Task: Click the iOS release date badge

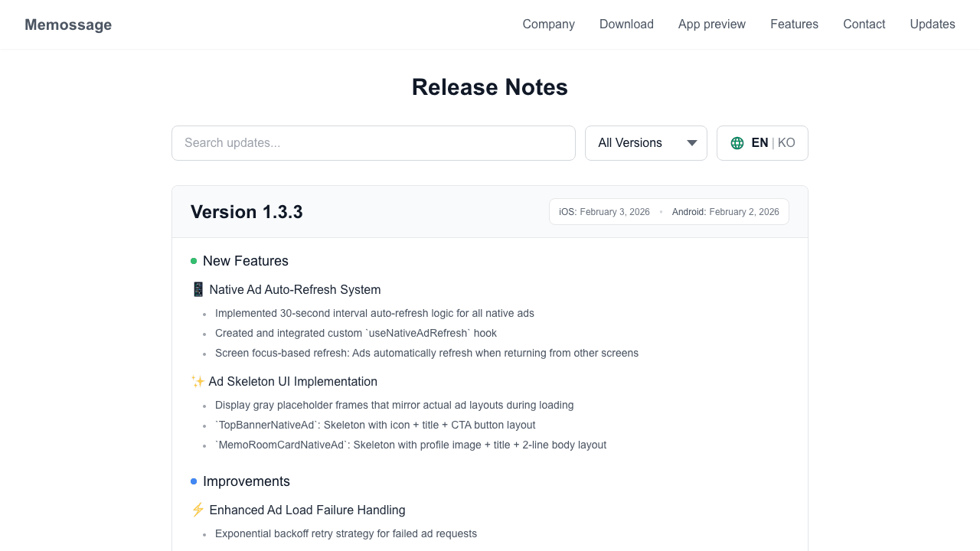Action: (604, 212)
